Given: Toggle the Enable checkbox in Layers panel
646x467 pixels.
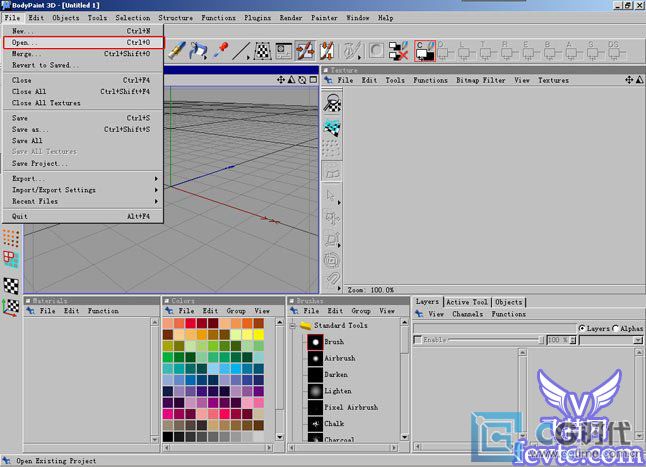Looking at the screenshot, I should [x=418, y=340].
